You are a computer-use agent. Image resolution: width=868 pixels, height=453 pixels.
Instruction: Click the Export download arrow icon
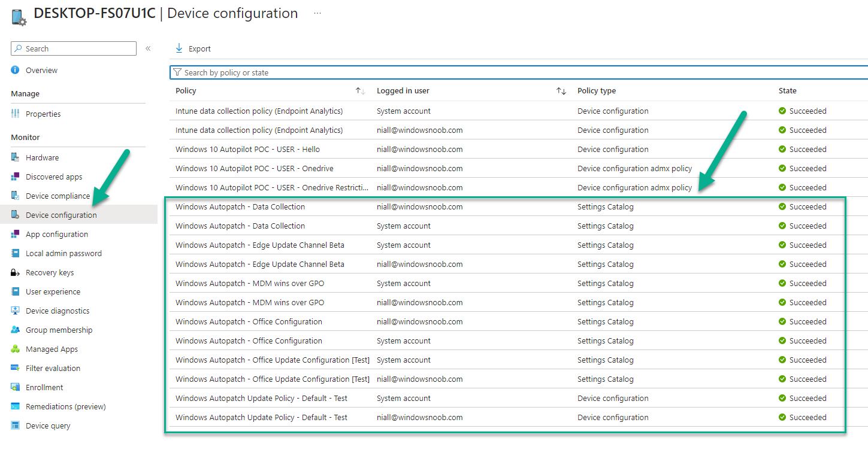179,48
